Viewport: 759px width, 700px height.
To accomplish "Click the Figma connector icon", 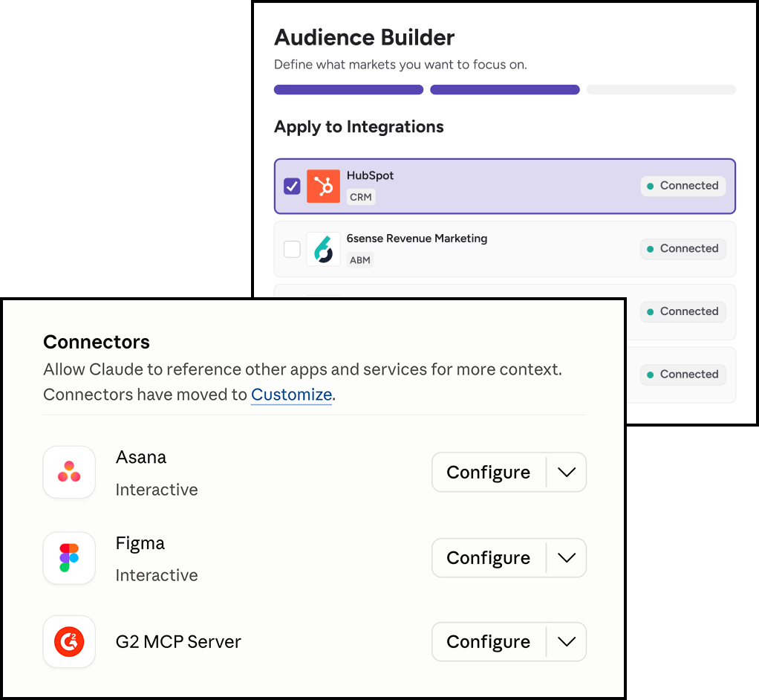I will pyautogui.click(x=69, y=557).
